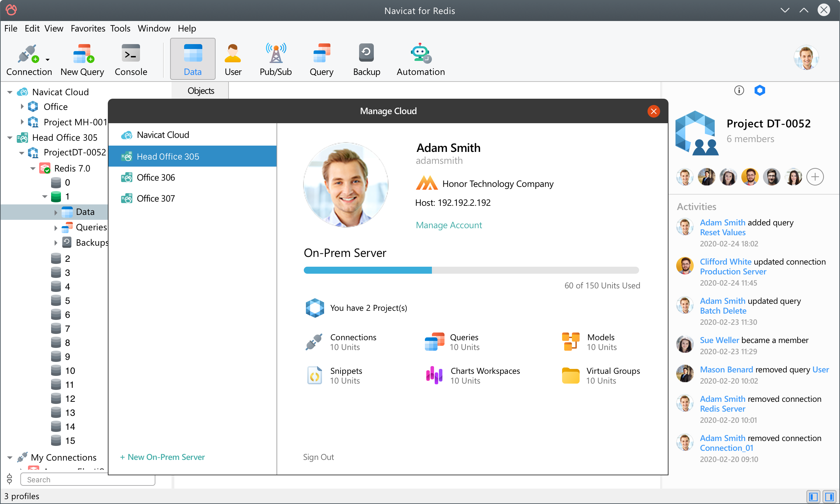Expand the Office tree node
Viewport: 840px width, 504px height.
[22, 106]
